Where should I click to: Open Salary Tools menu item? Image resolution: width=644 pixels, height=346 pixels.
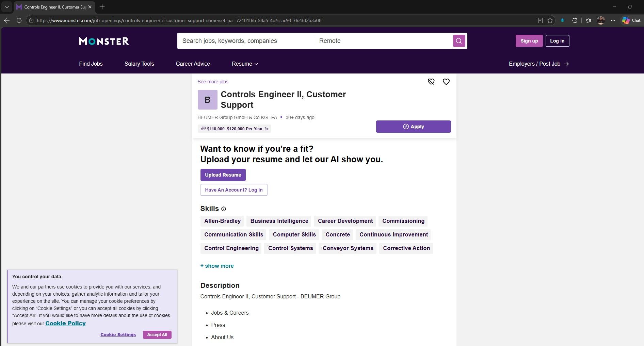[x=139, y=64]
